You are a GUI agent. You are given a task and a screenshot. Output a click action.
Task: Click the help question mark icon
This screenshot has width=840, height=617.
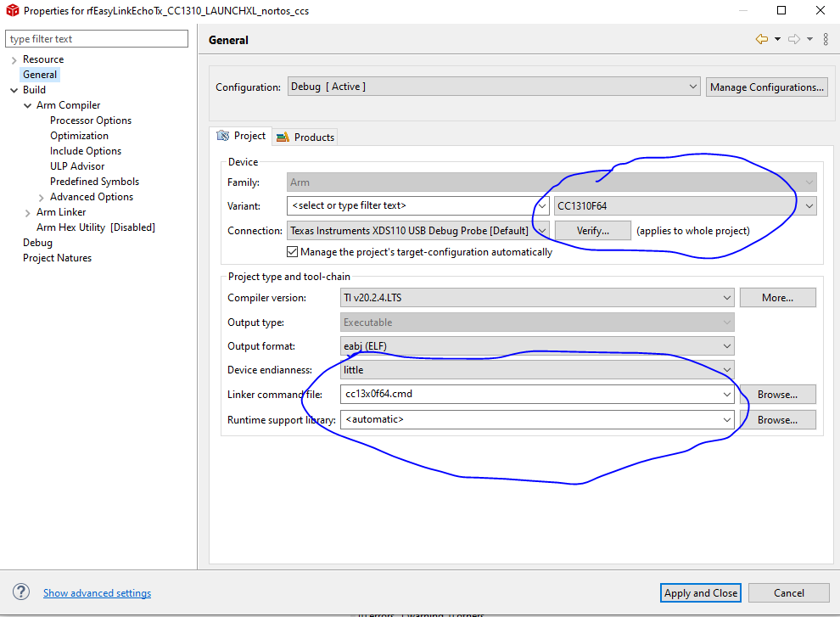[21, 592]
